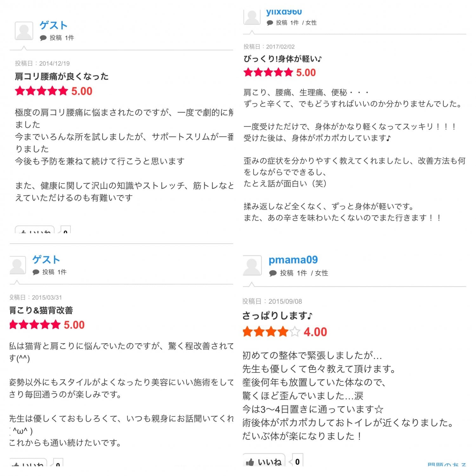Click the avatar of the 肩コリ腰痛が良くなった reviewer
Image resolution: width=476 pixels, height=476 pixels.
[x=24, y=31]
